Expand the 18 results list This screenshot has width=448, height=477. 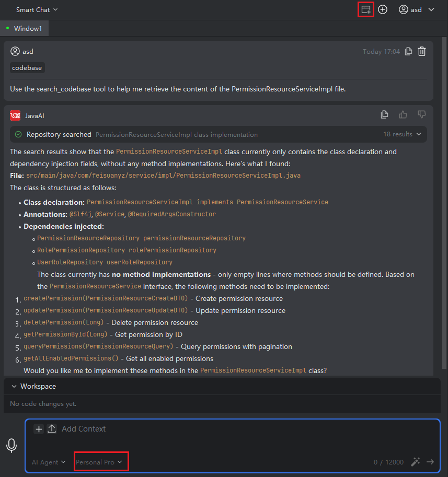point(402,134)
